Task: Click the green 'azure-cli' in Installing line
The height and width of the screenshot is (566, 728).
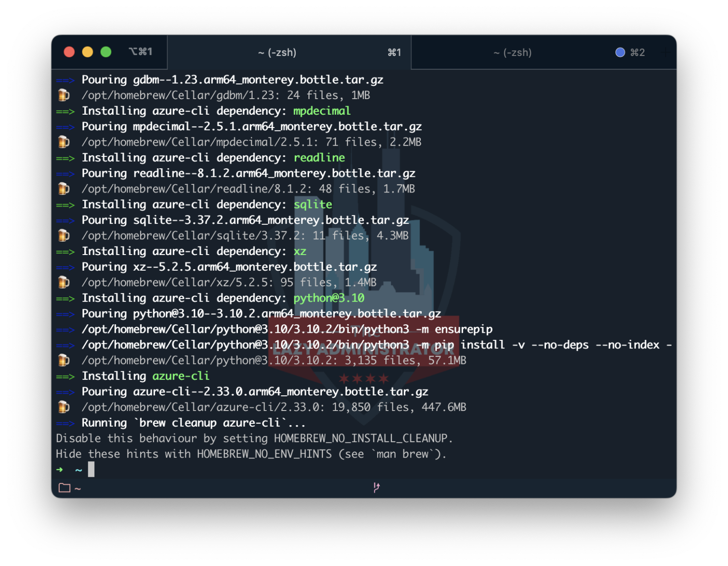Action: tap(181, 376)
